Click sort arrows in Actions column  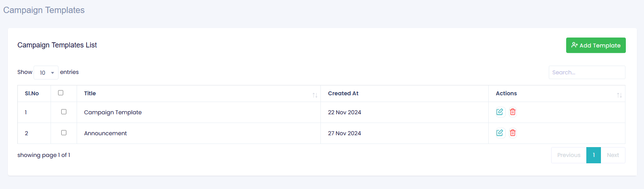click(619, 95)
